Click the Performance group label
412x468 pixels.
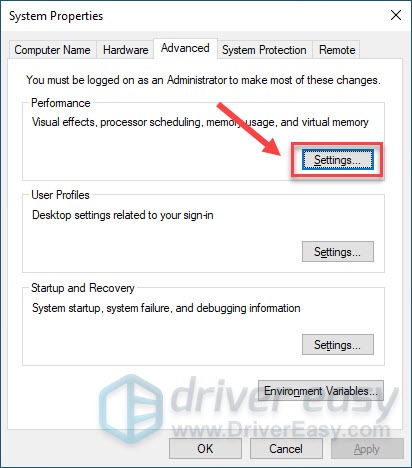61,103
